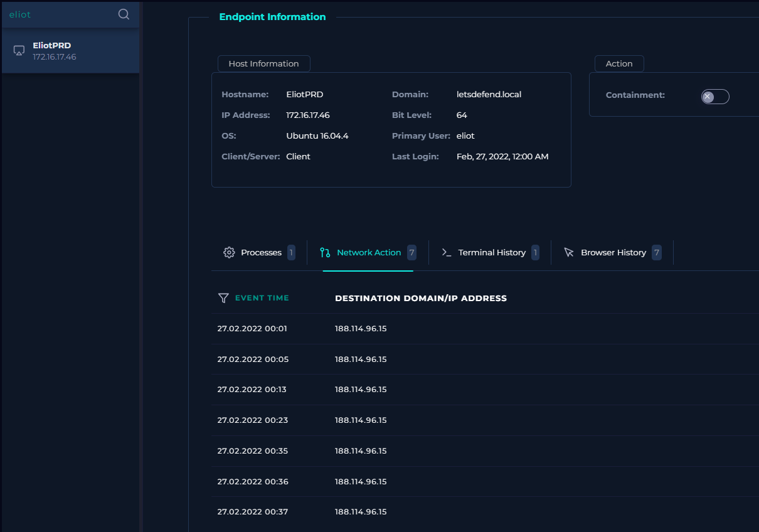Click destination IP in the 00:13 row
Screen dimensions: 759x532
pyautogui.click(x=361, y=389)
